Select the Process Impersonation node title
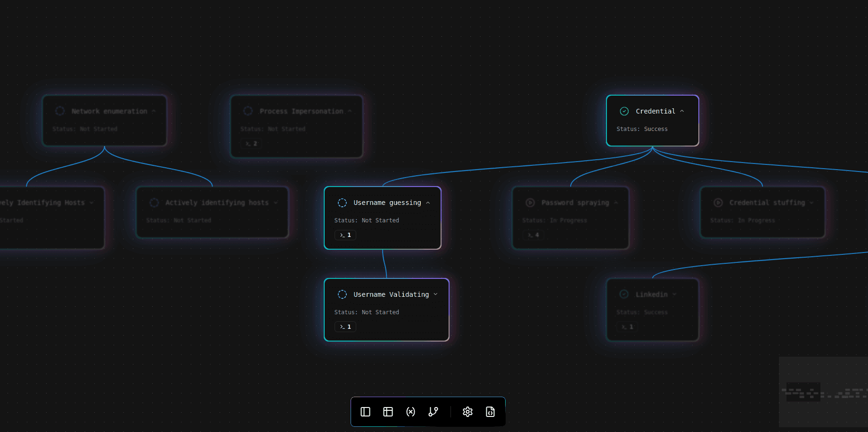The image size is (868, 432). (x=301, y=112)
